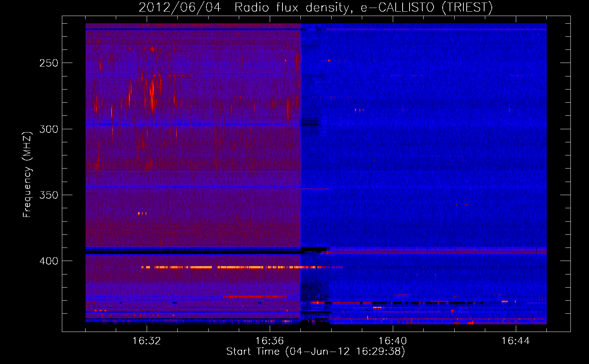The width and height of the screenshot is (589, 364).
Task: Click the 16:44 time tick label
Action: point(516,341)
